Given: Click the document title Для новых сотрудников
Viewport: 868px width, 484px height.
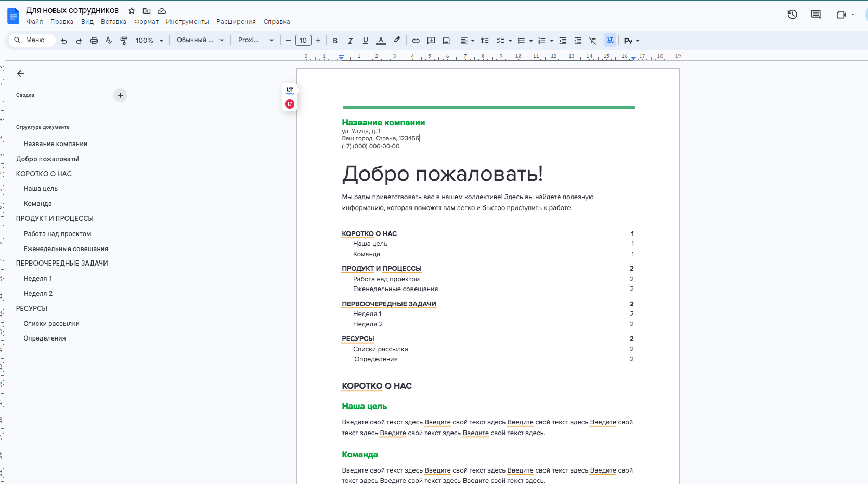Looking at the screenshot, I should click(x=72, y=10).
